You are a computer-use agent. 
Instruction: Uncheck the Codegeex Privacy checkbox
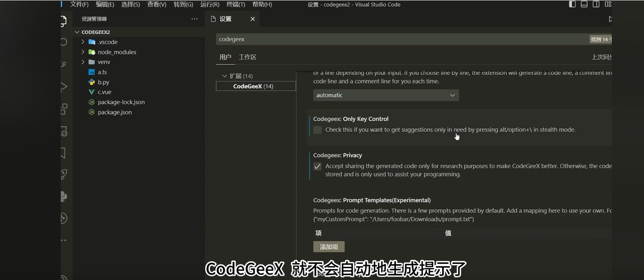[x=317, y=166]
